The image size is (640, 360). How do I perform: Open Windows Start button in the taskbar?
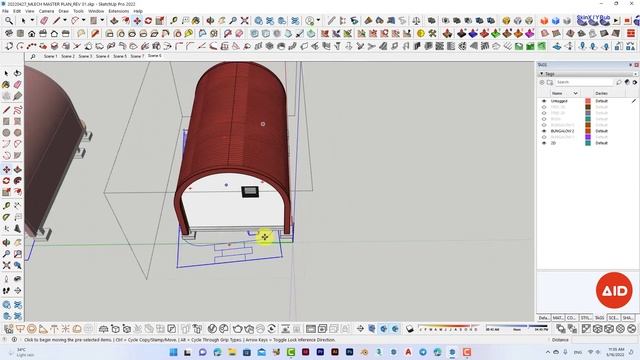(173, 352)
